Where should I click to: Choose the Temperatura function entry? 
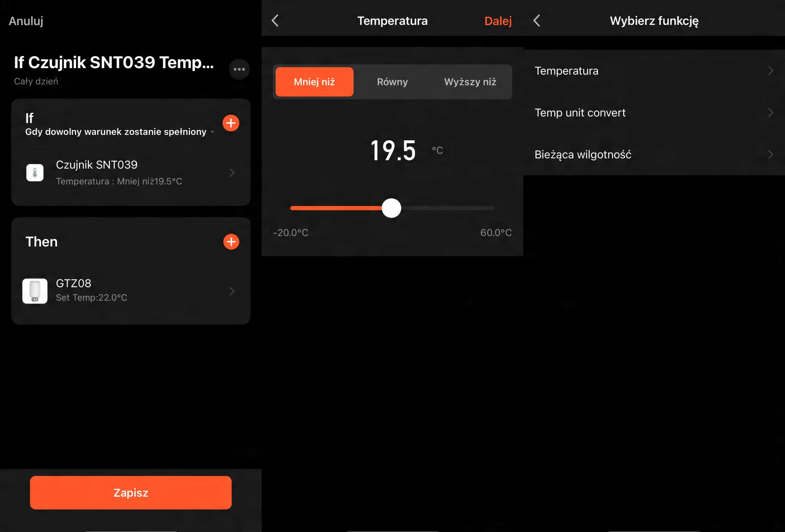tap(566, 71)
